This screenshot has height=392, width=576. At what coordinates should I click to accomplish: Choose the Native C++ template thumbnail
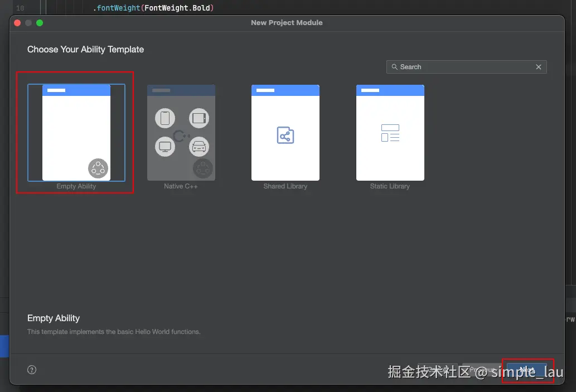pyautogui.click(x=181, y=133)
